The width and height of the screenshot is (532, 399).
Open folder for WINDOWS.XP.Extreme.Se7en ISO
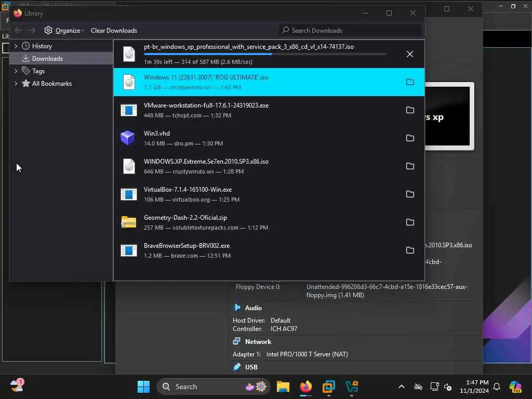pyautogui.click(x=410, y=166)
